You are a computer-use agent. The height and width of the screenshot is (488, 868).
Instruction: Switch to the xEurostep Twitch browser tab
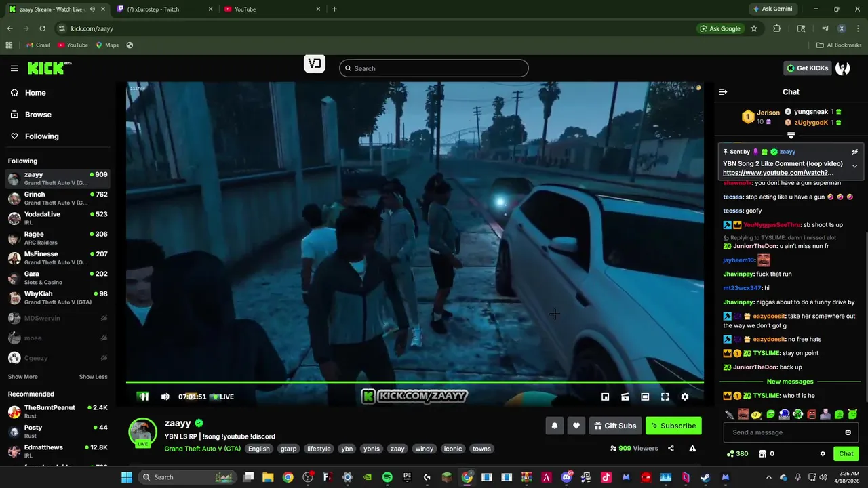tap(163, 9)
